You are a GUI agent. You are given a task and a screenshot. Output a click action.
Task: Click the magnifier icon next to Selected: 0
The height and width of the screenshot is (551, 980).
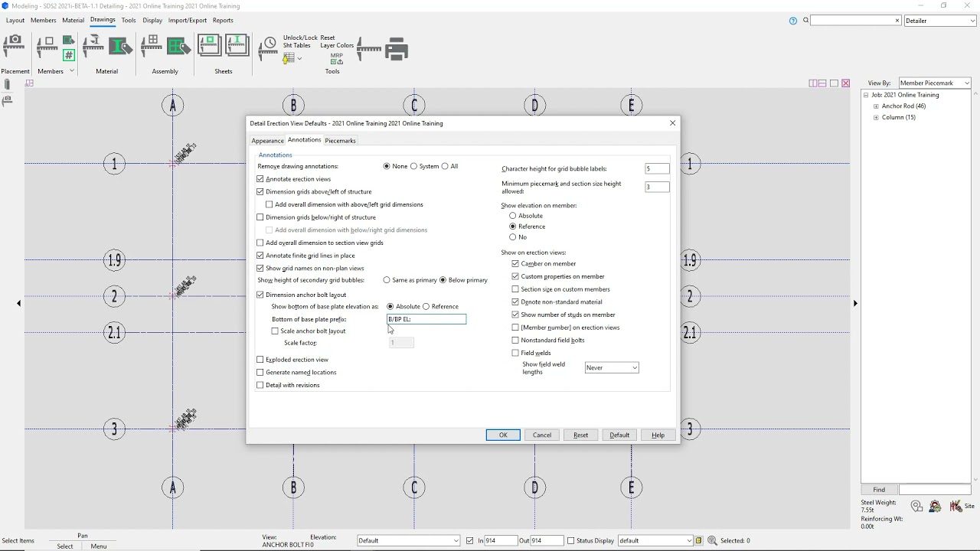[713, 540]
